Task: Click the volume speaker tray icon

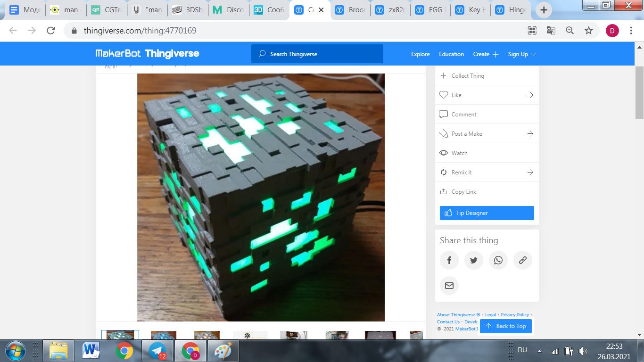Action: click(x=583, y=351)
